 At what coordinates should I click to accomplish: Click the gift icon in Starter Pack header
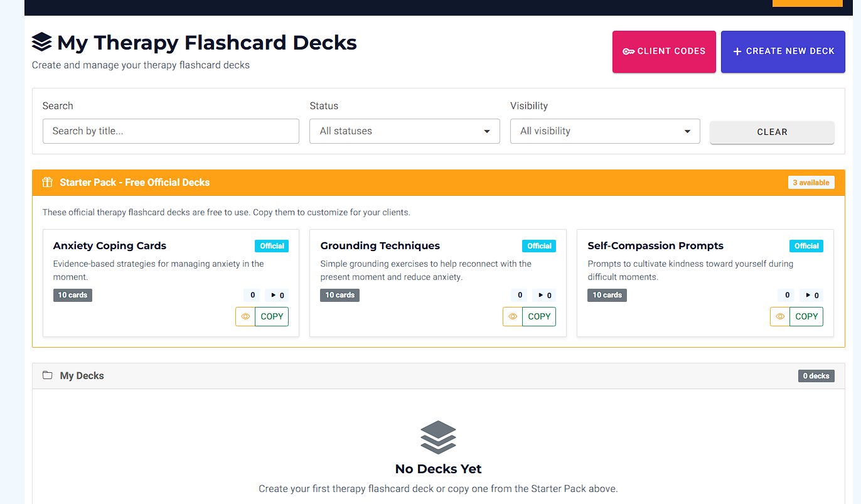pyautogui.click(x=47, y=183)
